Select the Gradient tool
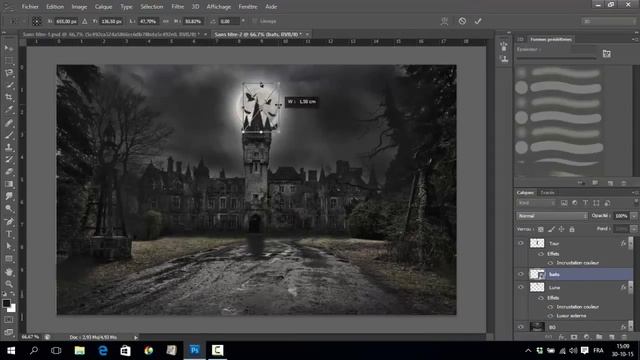Screen dimensions: 640x360 point(9,184)
